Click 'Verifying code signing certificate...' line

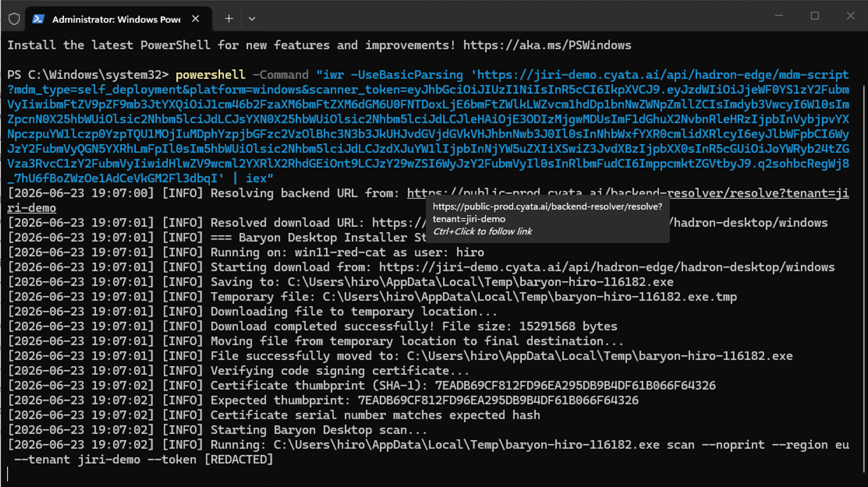pyautogui.click(x=340, y=371)
